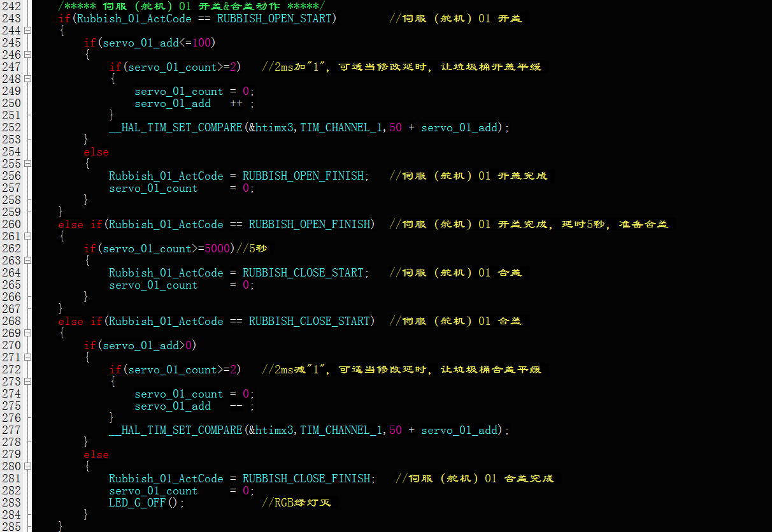The height and width of the screenshot is (532, 772).
Task: Click line number 242 in the gutter
Action: click(x=11, y=6)
